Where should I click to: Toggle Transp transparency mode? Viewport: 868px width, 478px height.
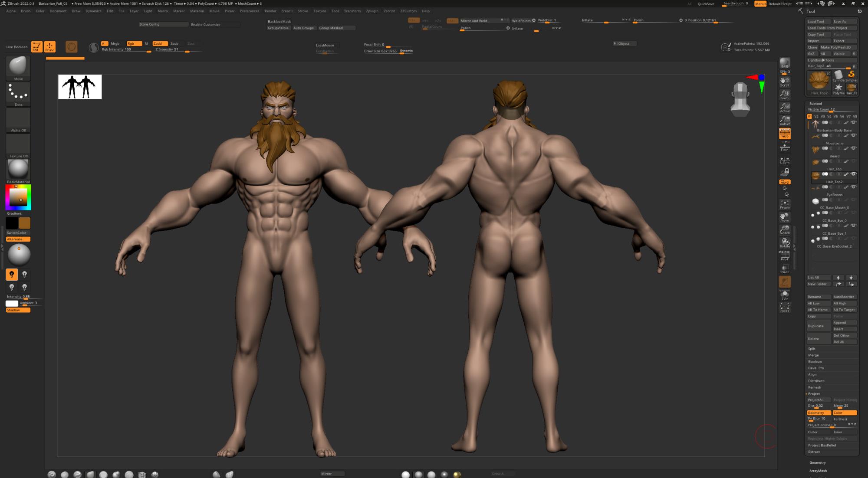(x=785, y=269)
